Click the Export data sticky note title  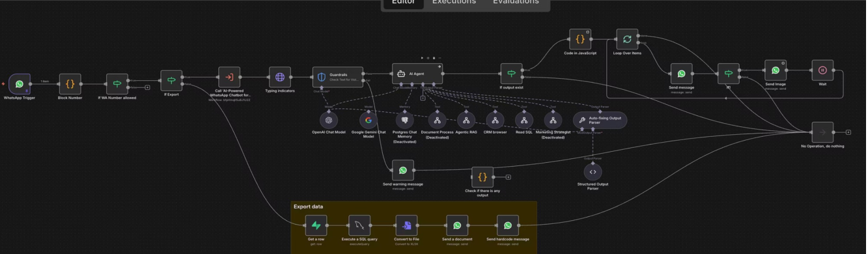pos(308,206)
